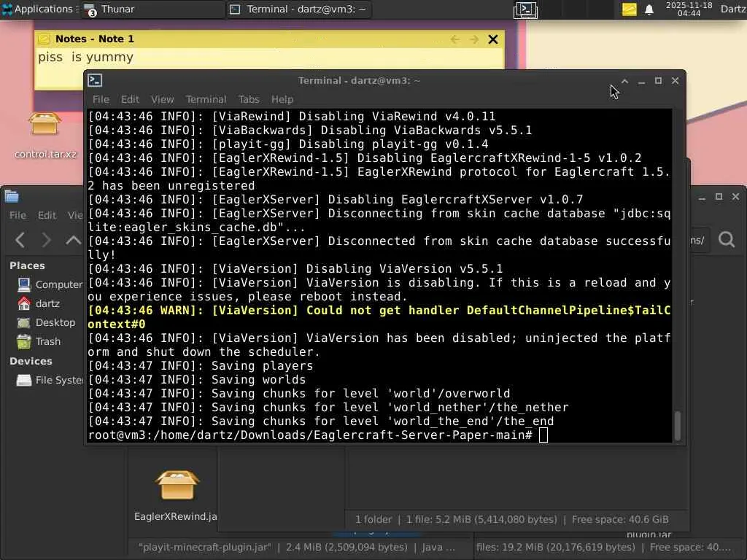Image resolution: width=747 pixels, height=560 pixels.
Task: Click the Notes window menu icon
Action: tap(43, 39)
